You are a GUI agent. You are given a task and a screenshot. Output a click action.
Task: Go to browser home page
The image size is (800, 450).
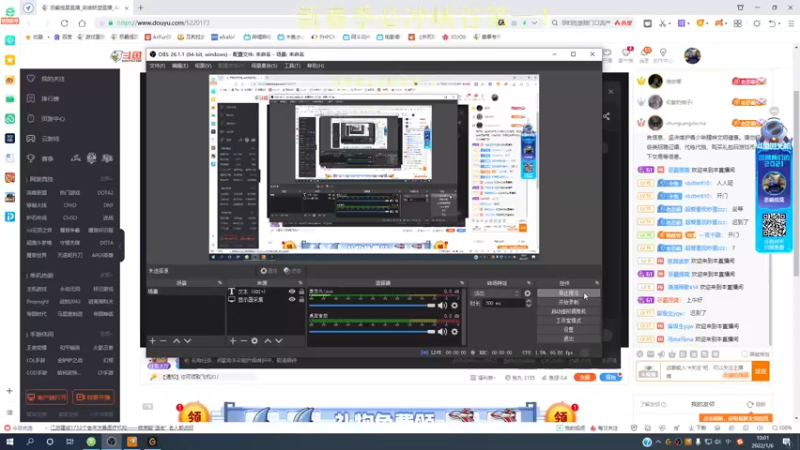click(82, 23)
